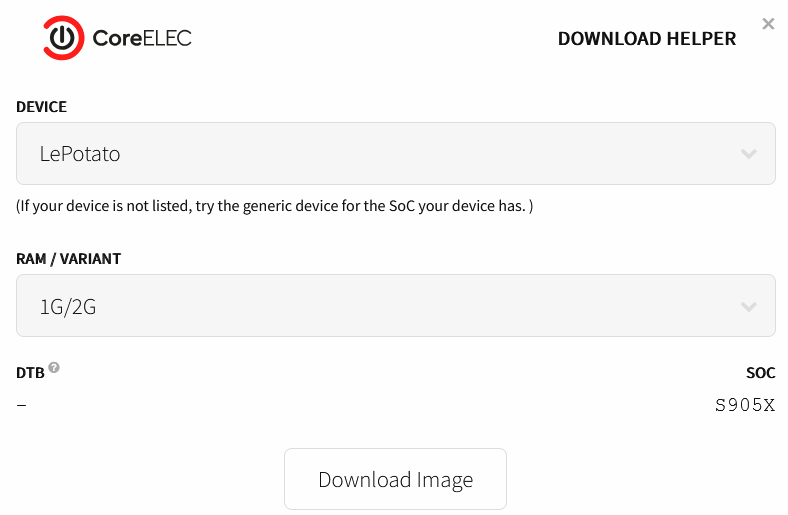Click the chevron on the 1G/2G selector
Viewport: 788px width, 515px height.
[748, 306]
